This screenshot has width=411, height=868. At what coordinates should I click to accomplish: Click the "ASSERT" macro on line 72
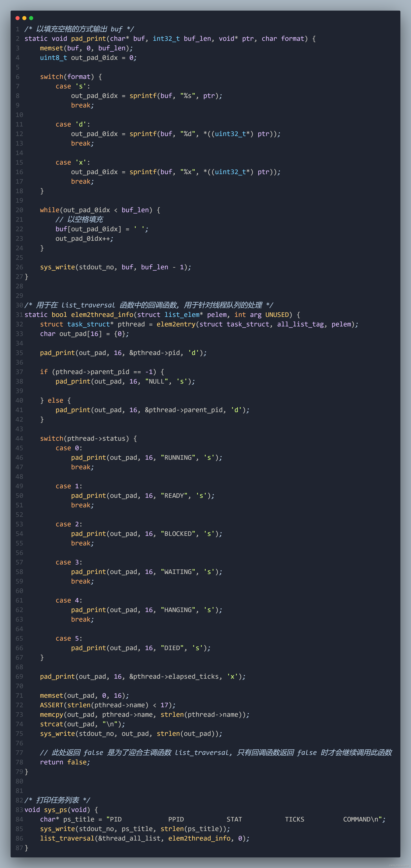pos(52,705)
